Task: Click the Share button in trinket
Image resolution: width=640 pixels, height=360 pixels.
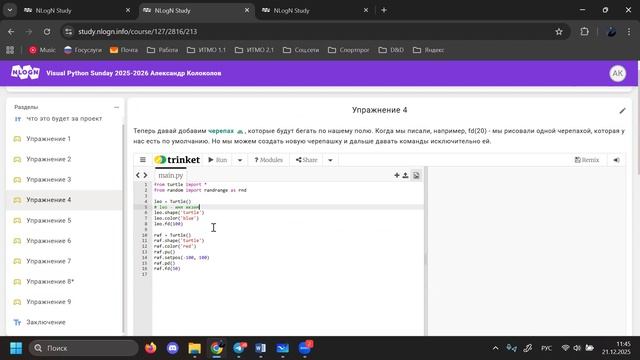Action: click(307, 160)
